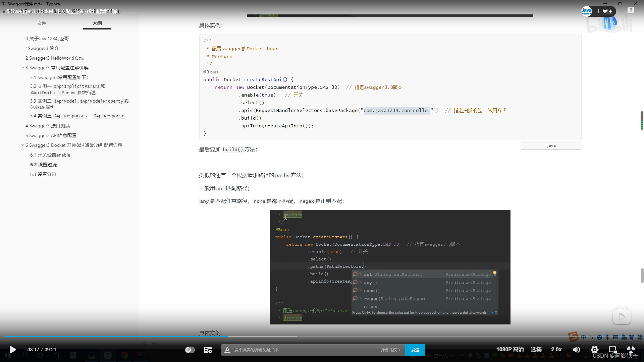Viewport: 644px width, 362px height.
Task: Open the Sogou emoji panel icon
Action: 599,337
